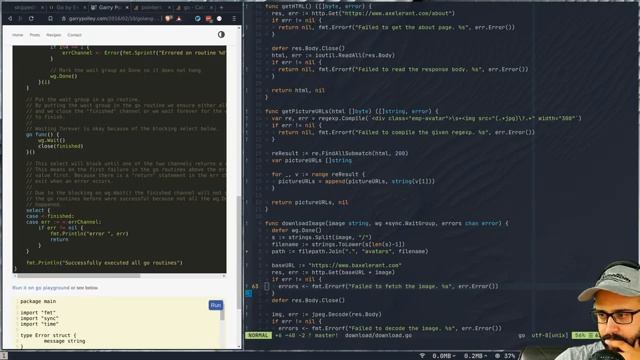
Task: Click the blue Run button
Action: (216, 305)
